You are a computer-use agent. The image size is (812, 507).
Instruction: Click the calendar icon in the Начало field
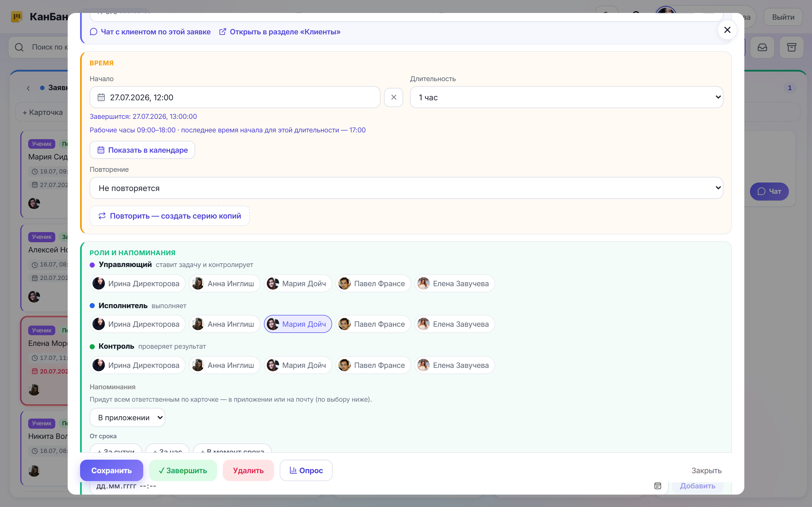click(x=101, y=97)
